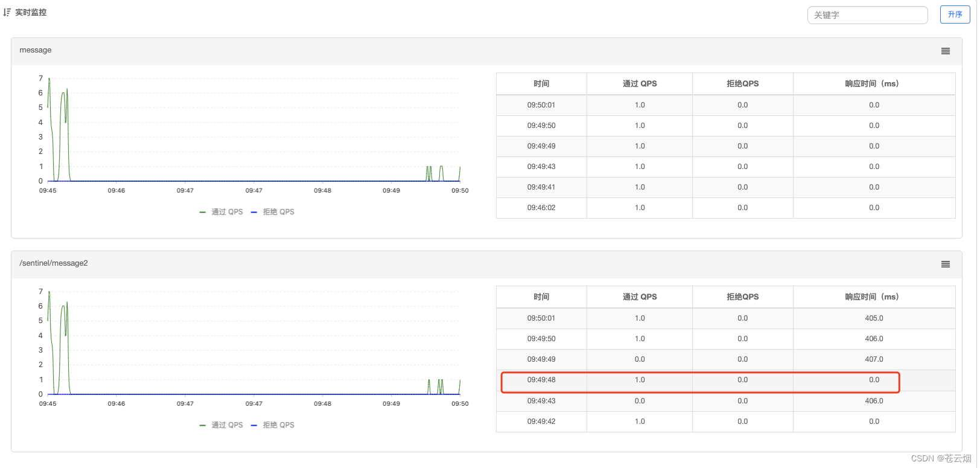
Task: Toggle 拒绝 QPS legend in message chart
Action: pyautogui.click(x=273, y=212)
